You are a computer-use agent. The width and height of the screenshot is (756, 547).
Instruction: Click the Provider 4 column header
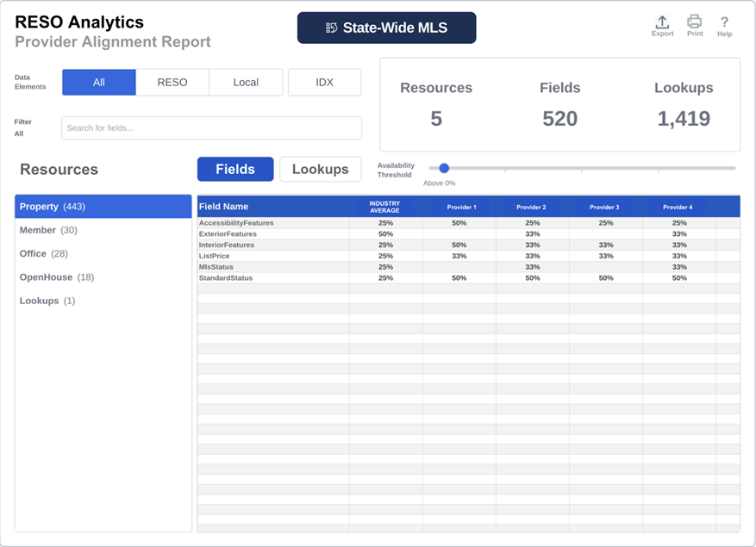pos(678,208)
